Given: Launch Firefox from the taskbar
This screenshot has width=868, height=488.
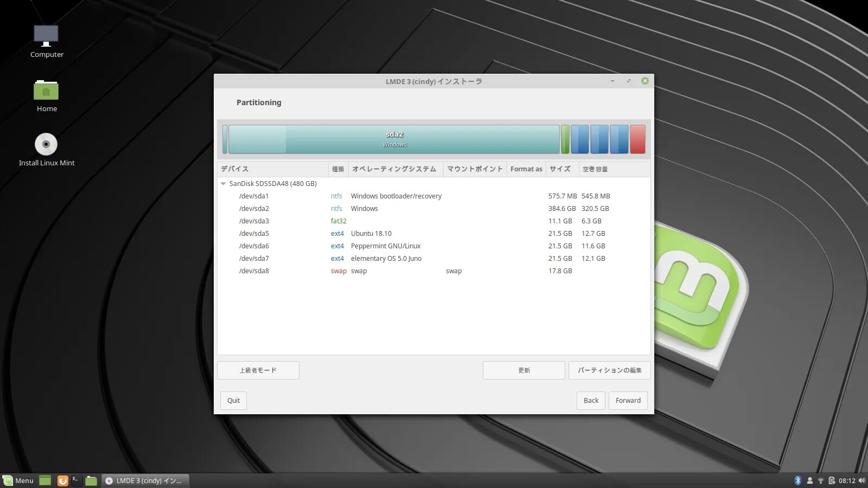Looking at the screenshot, I should click(63, 480).
